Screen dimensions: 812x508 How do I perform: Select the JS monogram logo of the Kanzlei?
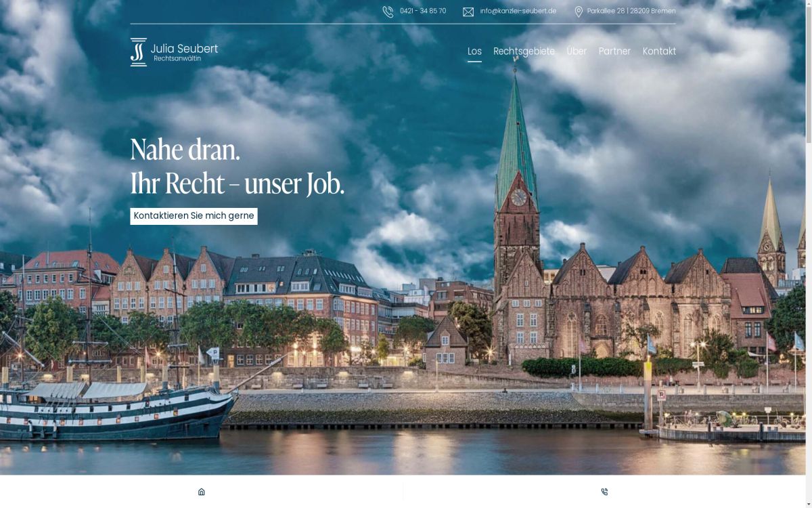[x=137, y=51]
